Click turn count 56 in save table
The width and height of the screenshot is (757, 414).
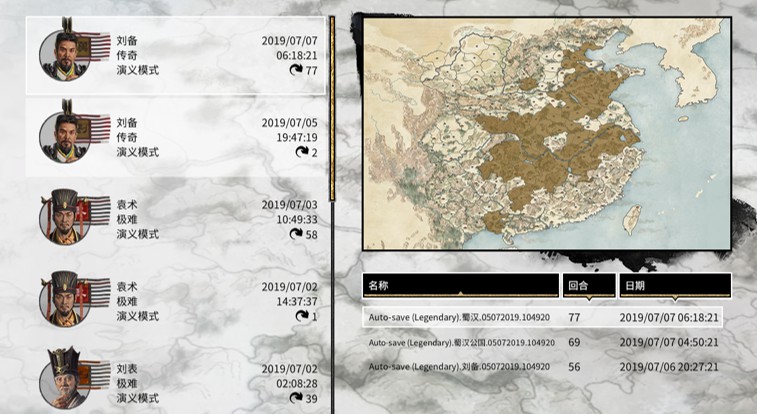click(x=574, y=367)
